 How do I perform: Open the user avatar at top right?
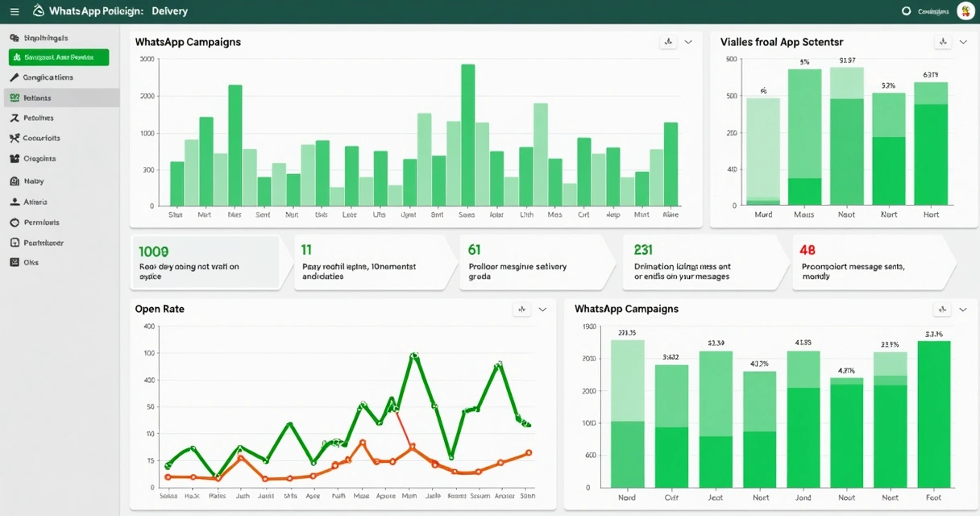[965, 11]
